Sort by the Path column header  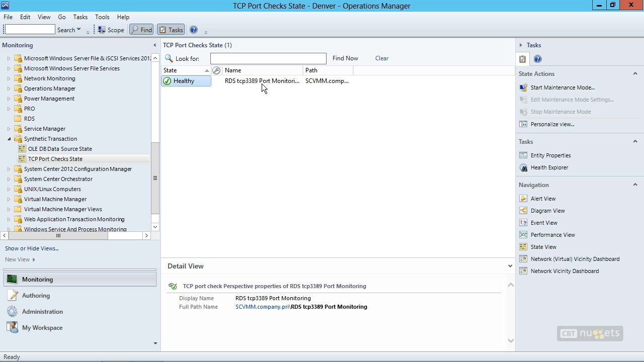point(328,70)
